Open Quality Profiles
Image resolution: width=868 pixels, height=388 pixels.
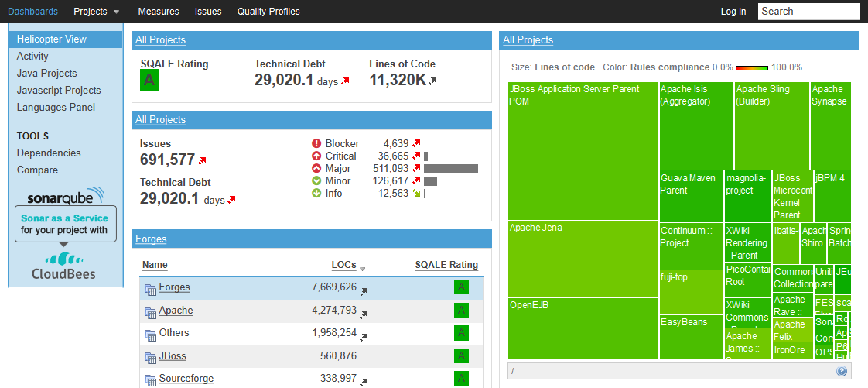point(268,11)
